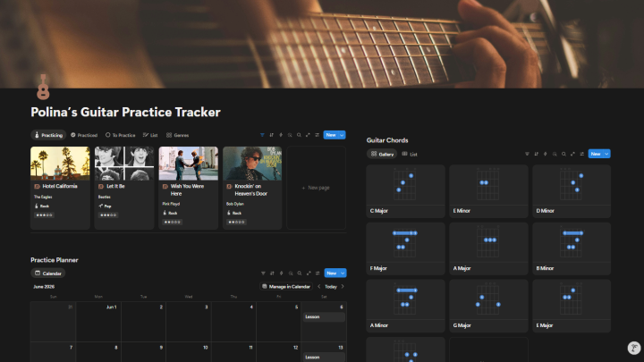Click the Guitar Chords heading
This screenshot has height=362, width=644.
tap(387, 140)
